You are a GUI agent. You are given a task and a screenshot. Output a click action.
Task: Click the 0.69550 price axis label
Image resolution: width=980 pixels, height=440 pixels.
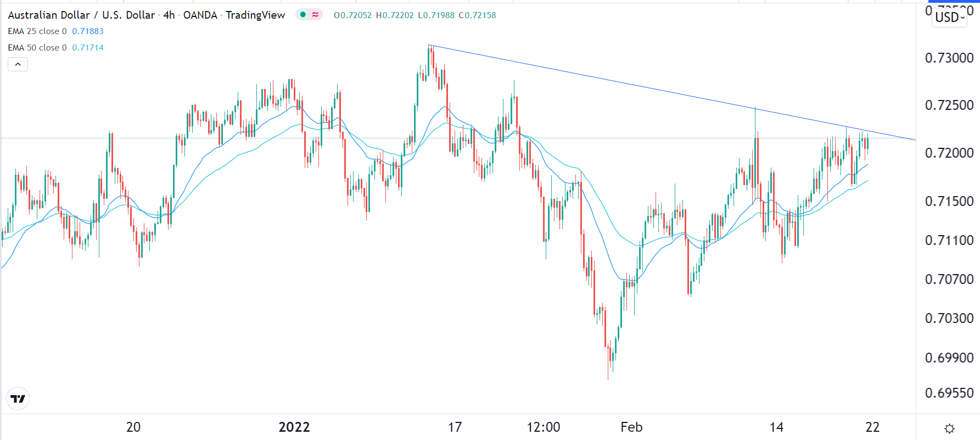pos(949,393)
